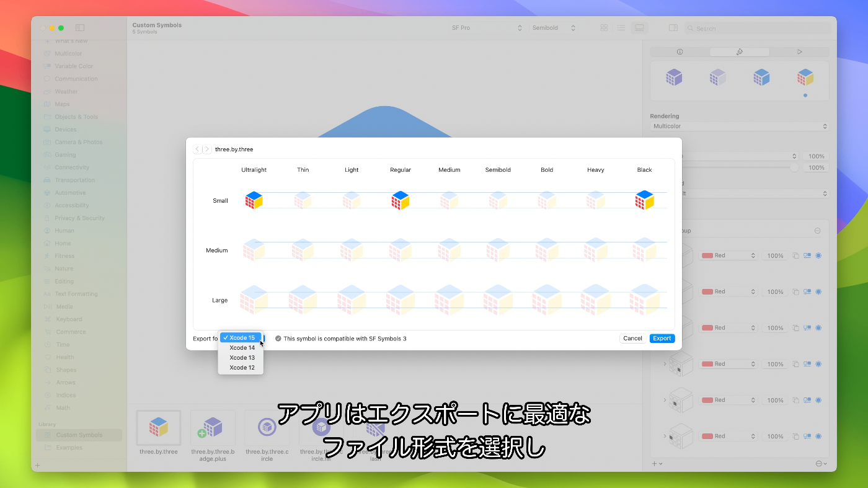Open the Gaming category in the sidebar
The image size is (868, 488).
point(65,155)
